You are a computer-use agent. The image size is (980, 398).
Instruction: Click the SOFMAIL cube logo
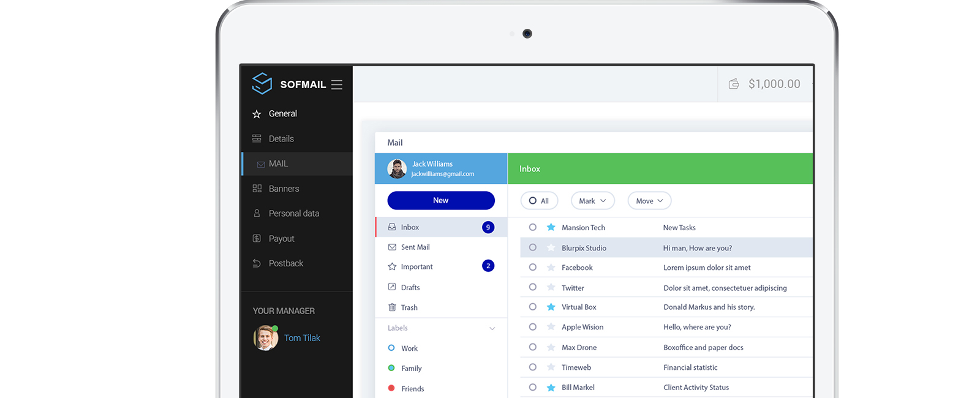(x=262, y=84)
